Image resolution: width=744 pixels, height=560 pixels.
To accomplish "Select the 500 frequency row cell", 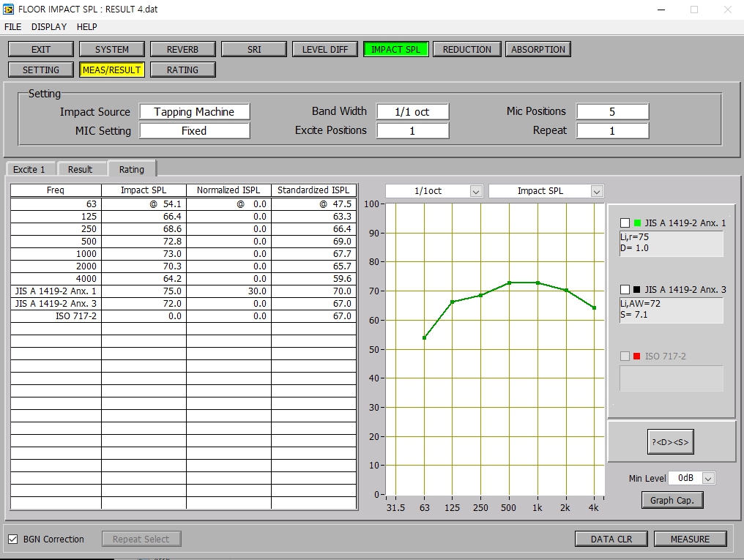I will 56,242.
